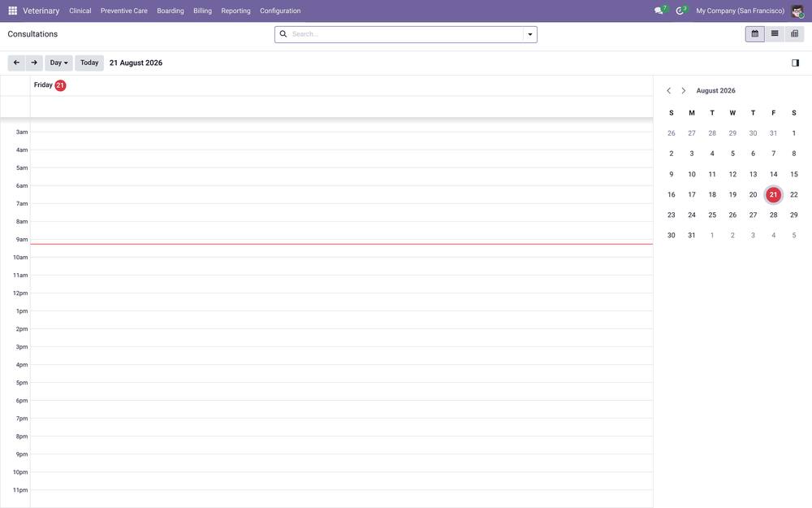Open the Preventive Care menu
The image size is (812, 508).
[x=123, y=11]
